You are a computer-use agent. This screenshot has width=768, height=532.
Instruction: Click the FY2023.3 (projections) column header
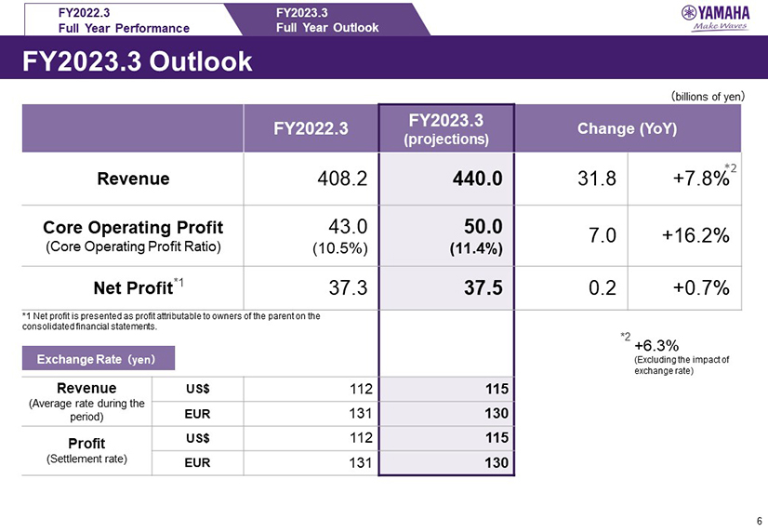click(445, 128)
